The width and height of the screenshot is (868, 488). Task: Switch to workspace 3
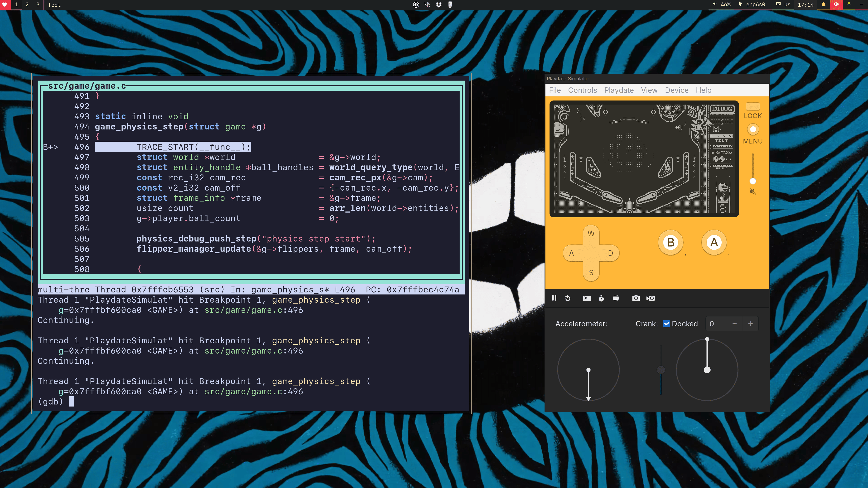(38, 5)
